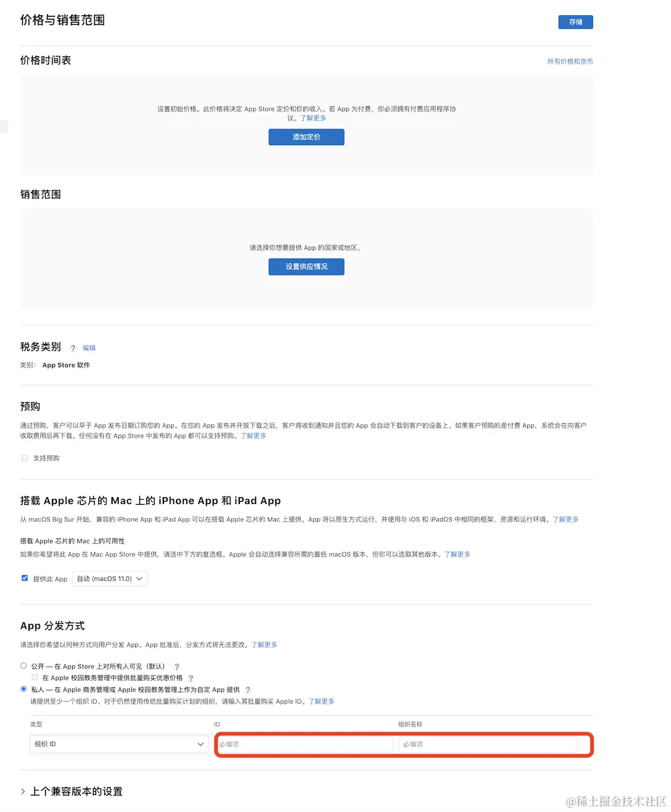671x812 pixels.
Task: Click the required ID input field
Action: (304, 744)
